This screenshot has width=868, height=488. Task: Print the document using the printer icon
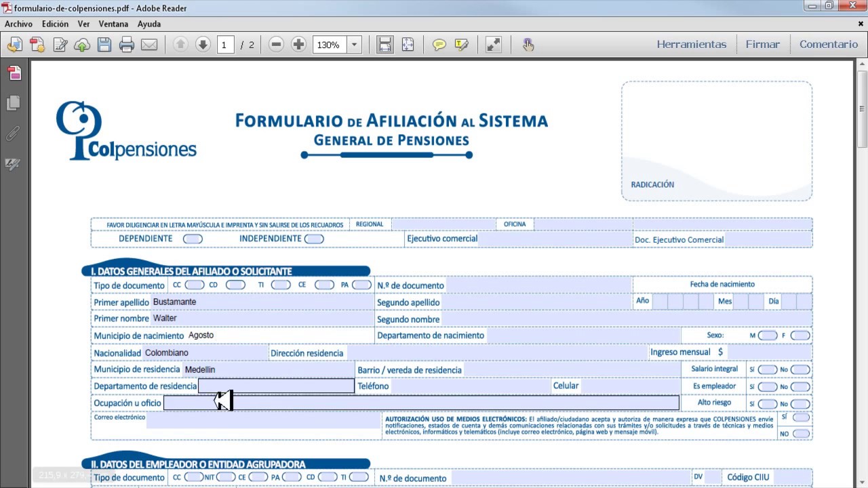pyautogui.click(x=127, y=45)
